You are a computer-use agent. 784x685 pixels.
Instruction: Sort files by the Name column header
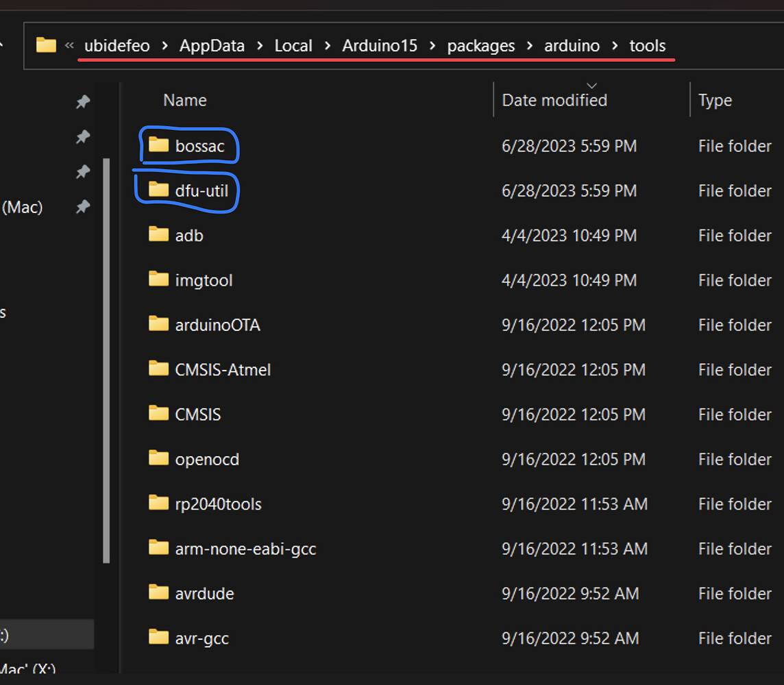click(184, 100)
